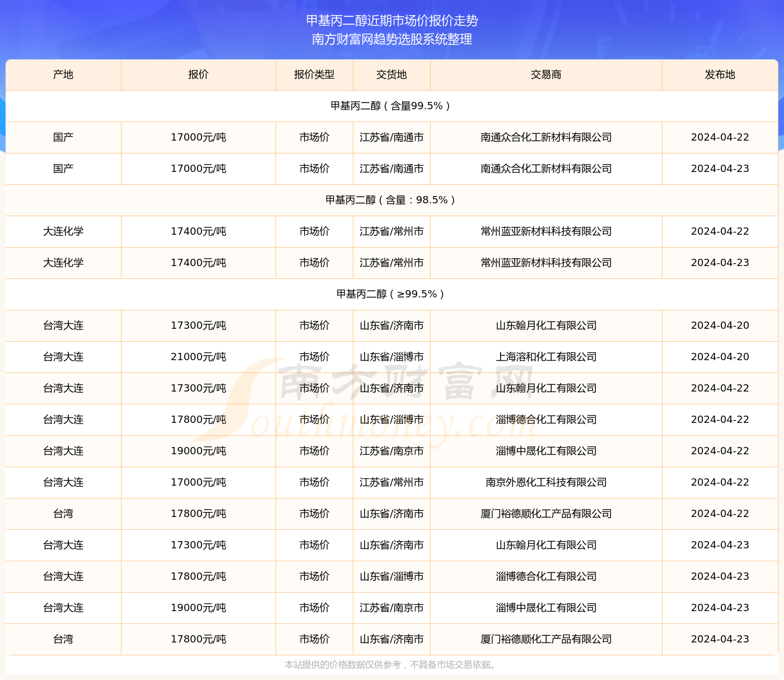
Task: Click 淄博中晟化工有限公司 in 2024-04-22 row
Action: [546, 451]
